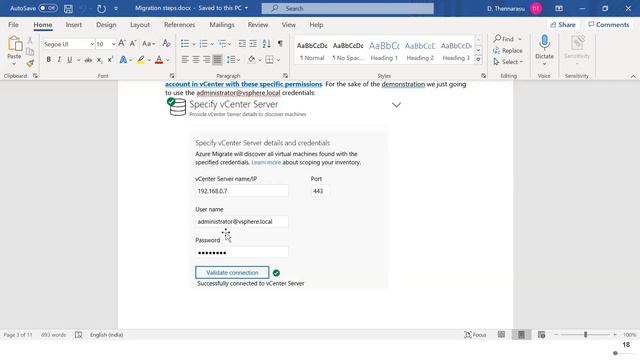Switch to the Insert tab
The width and height of the screenshot is (640, 360).
(73, 24)
